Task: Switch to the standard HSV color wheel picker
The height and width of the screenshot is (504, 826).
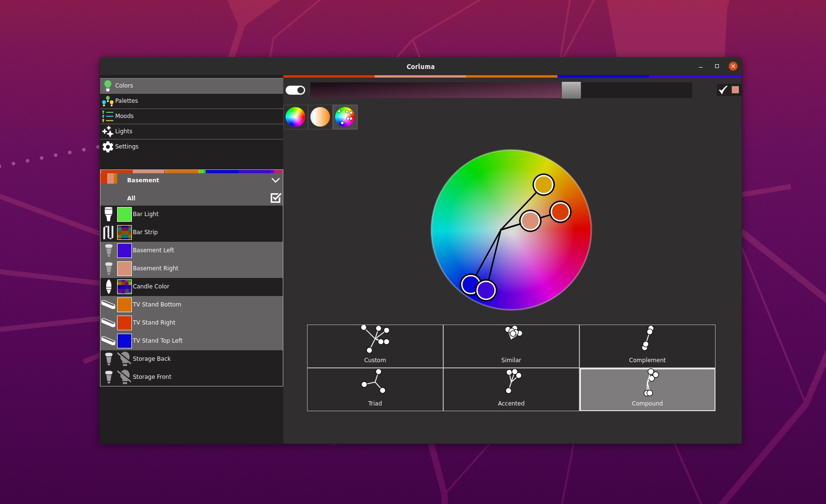Action: [296, 117]
